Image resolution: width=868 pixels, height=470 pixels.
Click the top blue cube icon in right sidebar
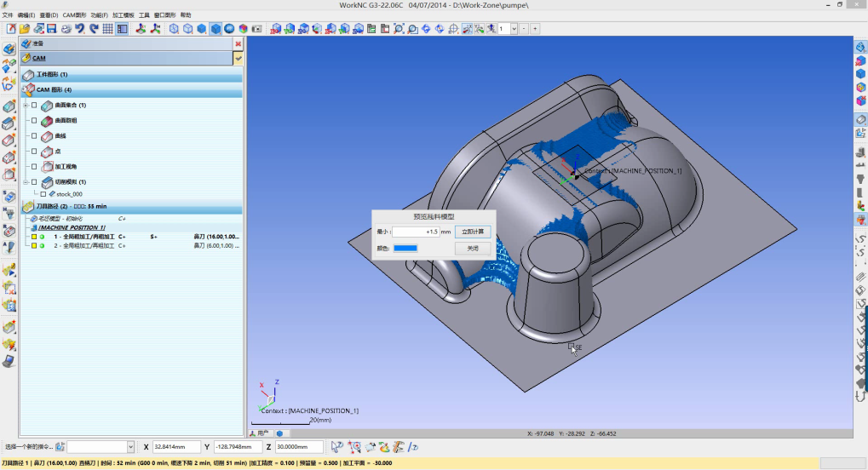click(860, 48)
